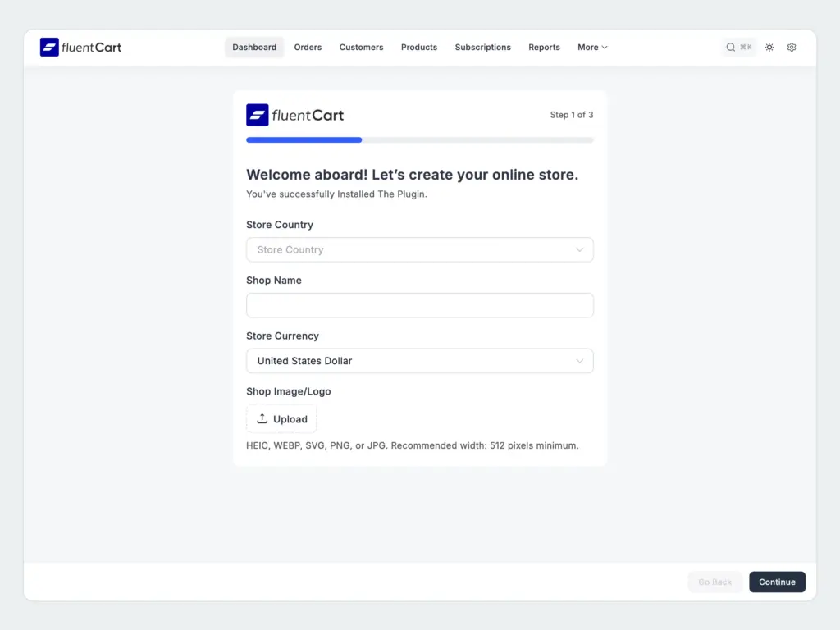Click the Go Back button
Viewport: 840px width, 630px height.
tap(714, 582)
